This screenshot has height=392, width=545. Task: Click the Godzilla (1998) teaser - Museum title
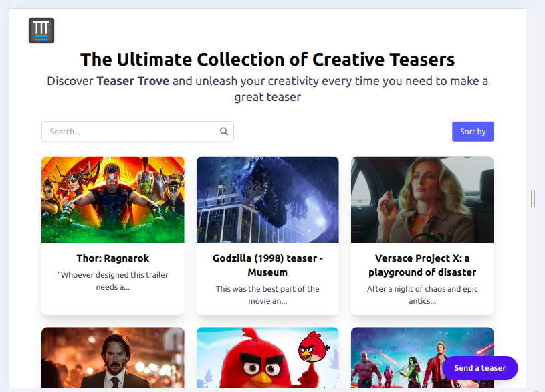pos(267,265)
